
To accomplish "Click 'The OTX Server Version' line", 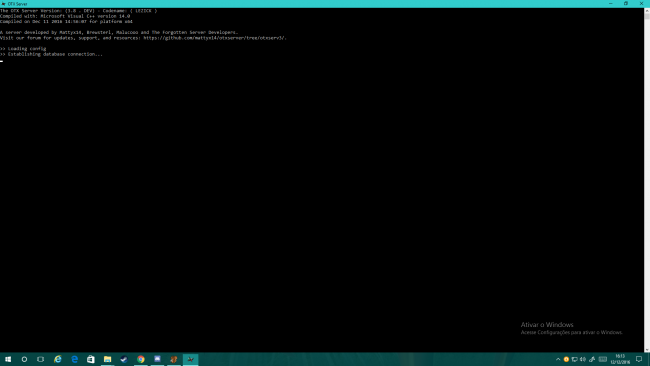I will pyautogui.click(x=79, y=11).
